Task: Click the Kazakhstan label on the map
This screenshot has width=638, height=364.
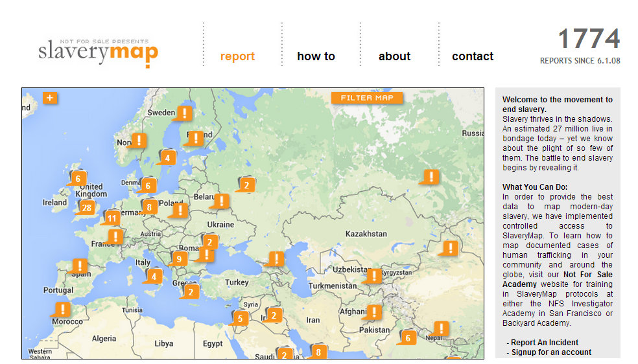Action: (366, 234)
